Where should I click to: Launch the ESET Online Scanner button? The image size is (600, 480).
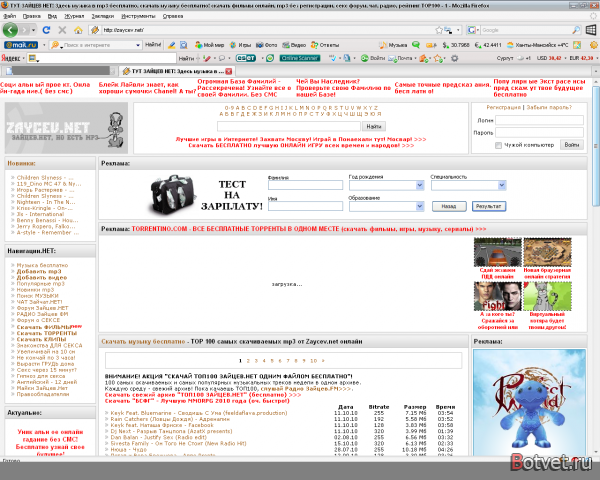coord(300,58)
